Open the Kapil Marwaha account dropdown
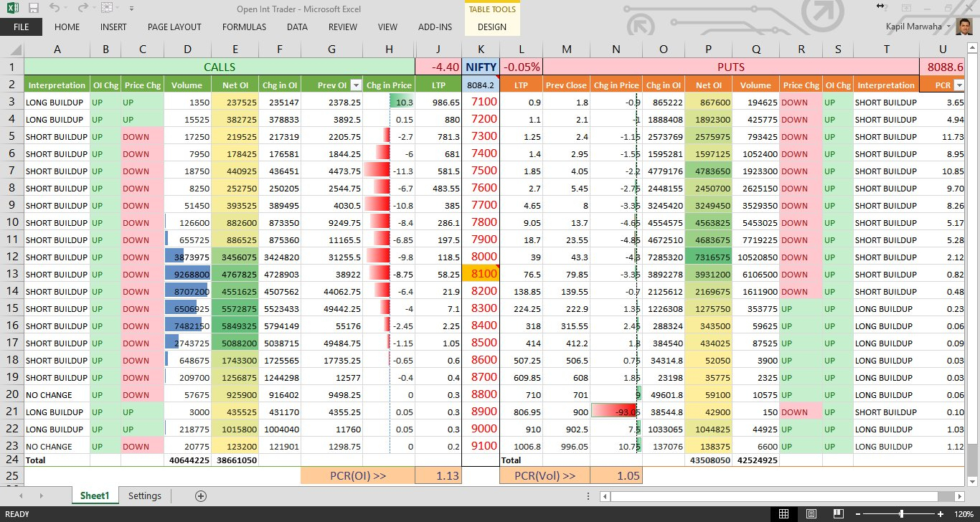The height and width of the screenshot is (522, 980). (948, 27)
